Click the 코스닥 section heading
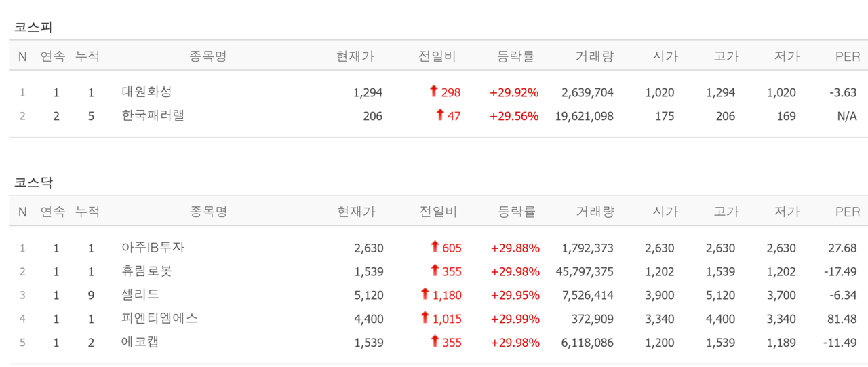Screen dimensions: 868x367 coord(33,182)
